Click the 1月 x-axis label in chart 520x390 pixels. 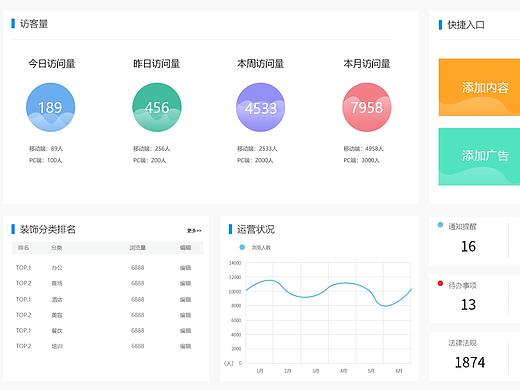(260, 371)
